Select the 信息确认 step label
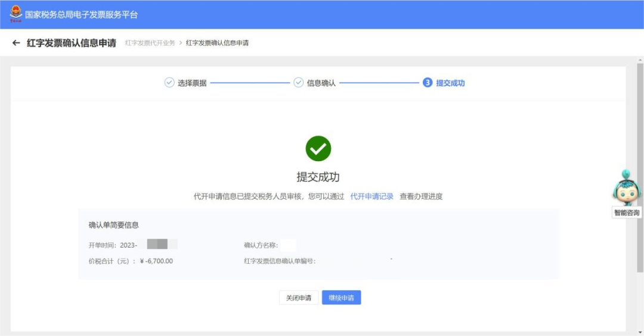The width and height of the screenshot is (644, 336). click(321, 83)
